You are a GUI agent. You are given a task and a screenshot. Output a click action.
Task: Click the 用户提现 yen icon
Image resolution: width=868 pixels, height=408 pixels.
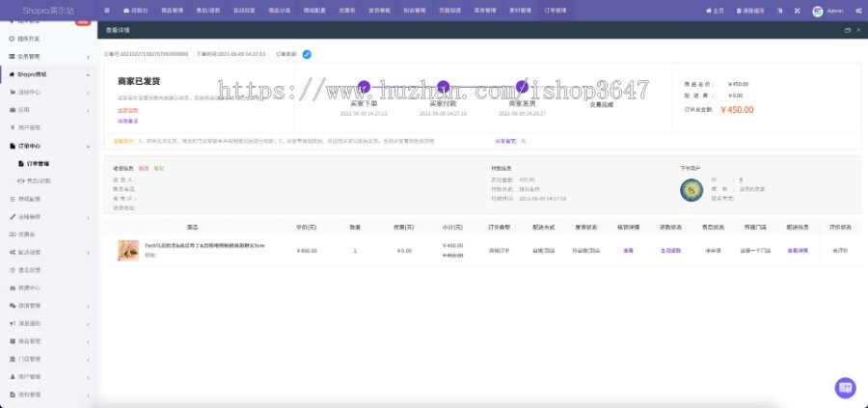coord(13,127)
